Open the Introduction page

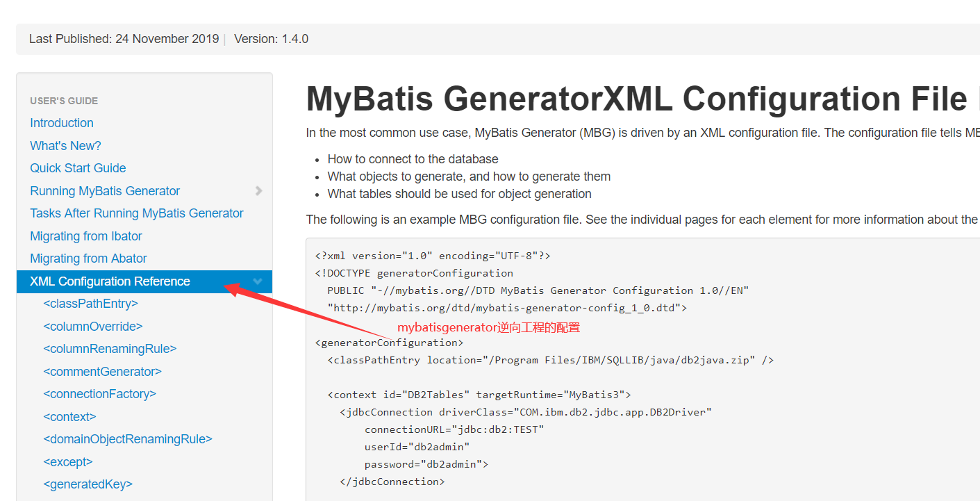62,123
